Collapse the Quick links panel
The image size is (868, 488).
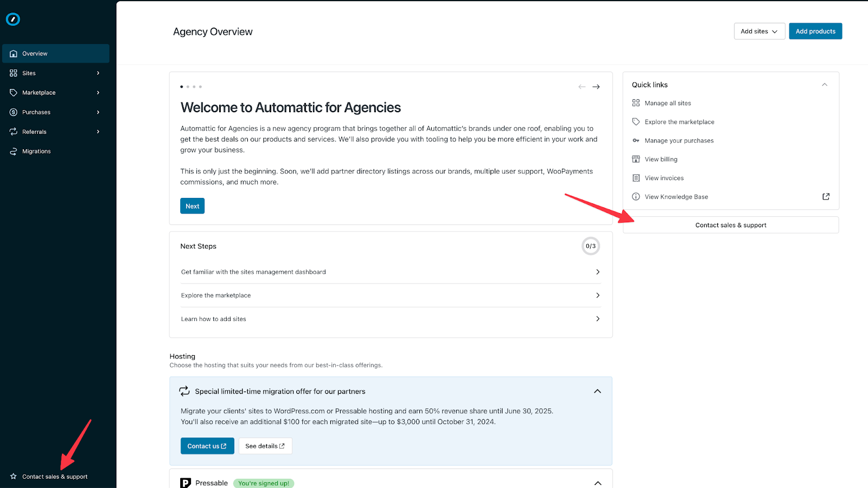[824, 85]
